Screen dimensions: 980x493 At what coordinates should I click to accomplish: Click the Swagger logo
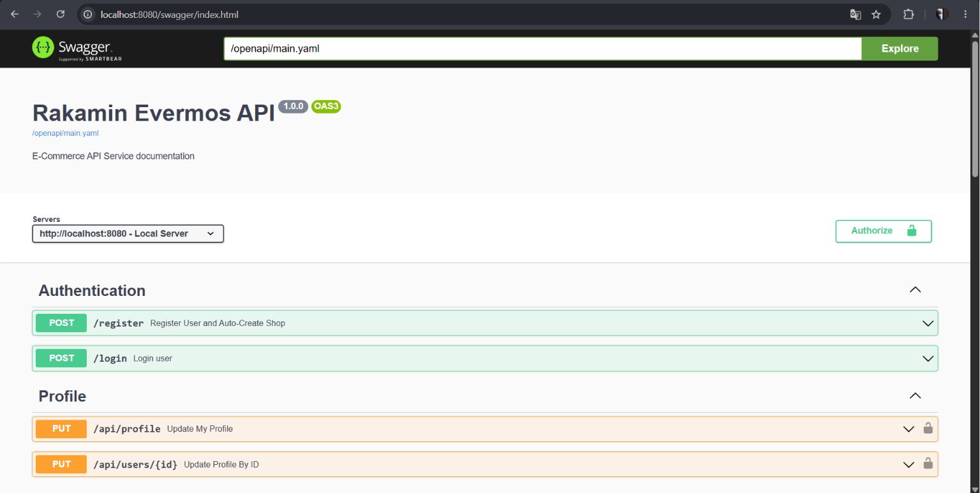pyautogui.click(x=77, y=48)
